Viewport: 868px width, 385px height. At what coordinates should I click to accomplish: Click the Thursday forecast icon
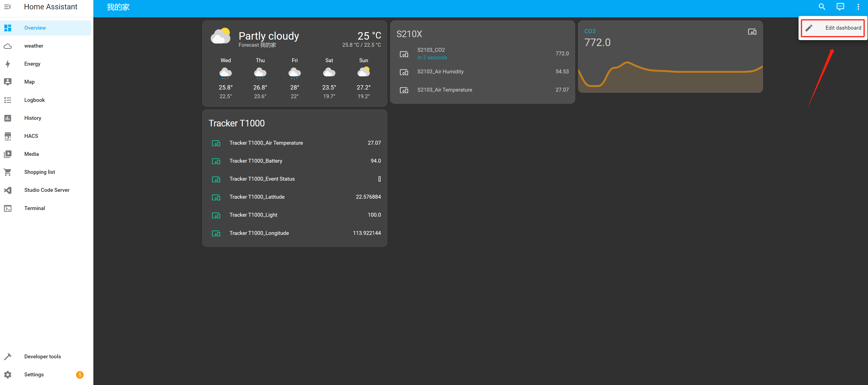[x=260, y=73]
